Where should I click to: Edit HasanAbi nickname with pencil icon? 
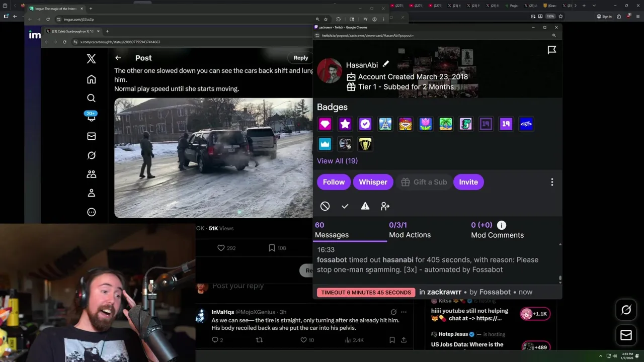point(385,64)
